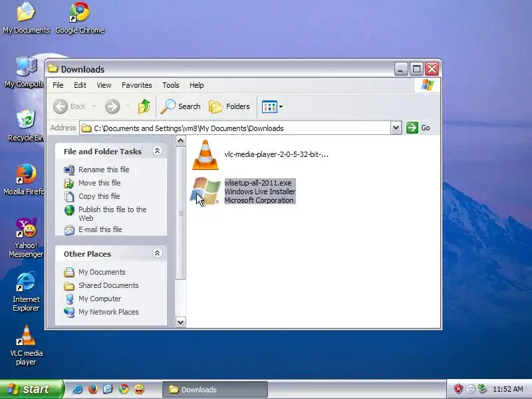Screen dimensions: 532x399
Task: Select the wlsetup-all-2011.exe file label
Action: coord(260,192)
